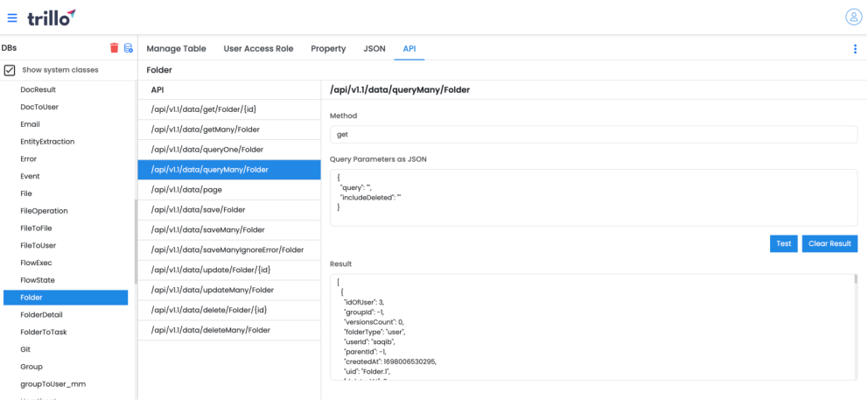Select /api/v1.1/data/page endpoint
This screenshot has width=868, height=400.
click(229, 189)
